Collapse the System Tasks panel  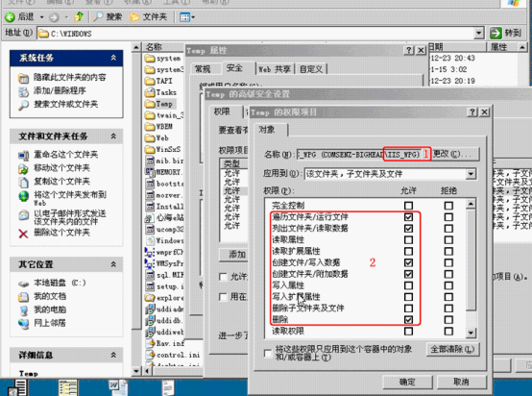point(113,58)
